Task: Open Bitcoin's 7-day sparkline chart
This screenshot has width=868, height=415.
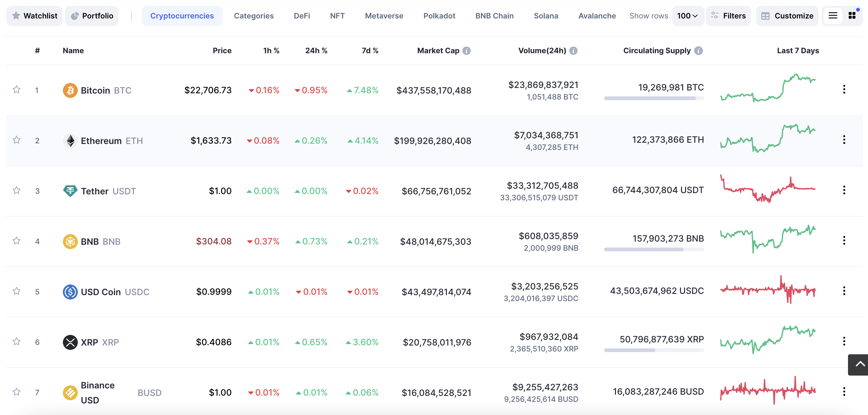Action: tap(768, 88)
